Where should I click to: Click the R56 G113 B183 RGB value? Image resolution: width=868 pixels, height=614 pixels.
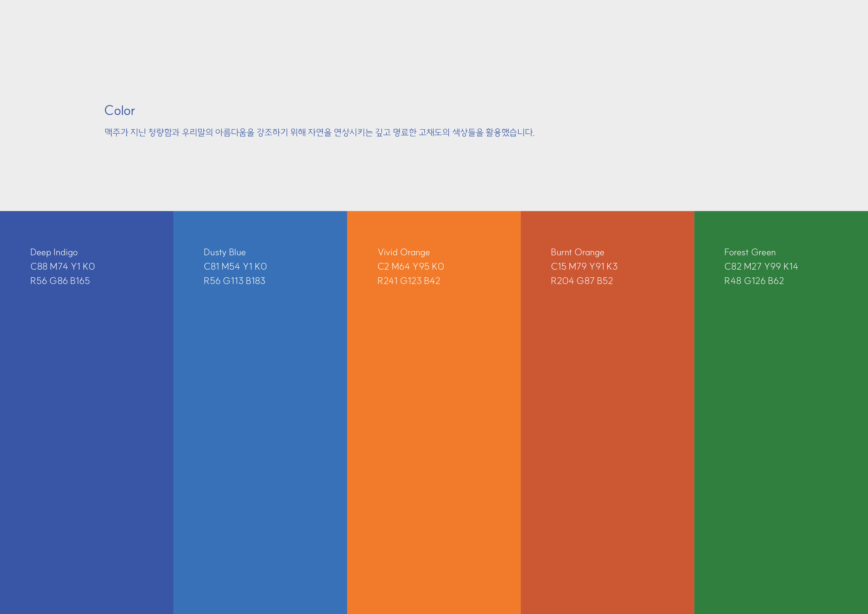pyautogui.click(x=234, y=281)
